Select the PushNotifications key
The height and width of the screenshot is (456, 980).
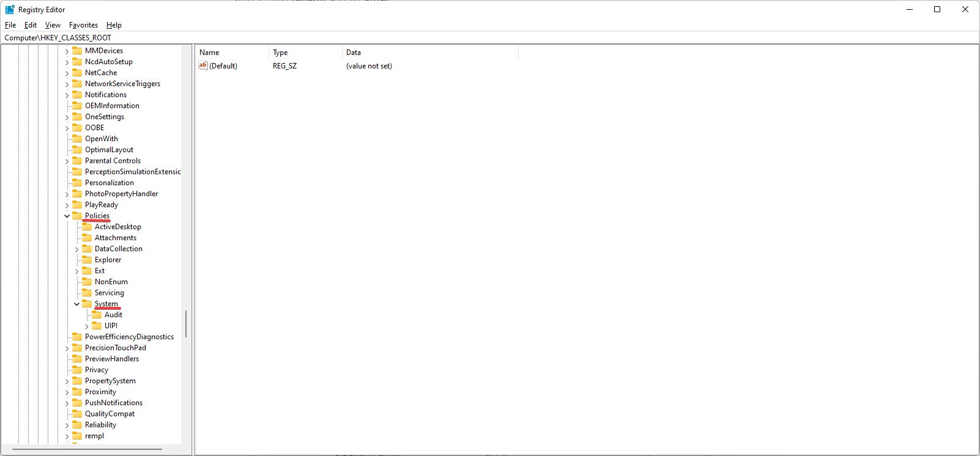click(114, 403)
